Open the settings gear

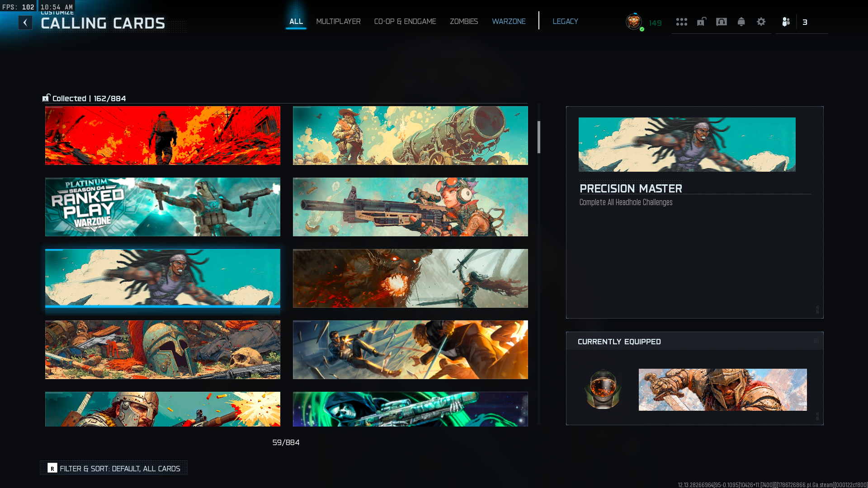tap(761, 22)
